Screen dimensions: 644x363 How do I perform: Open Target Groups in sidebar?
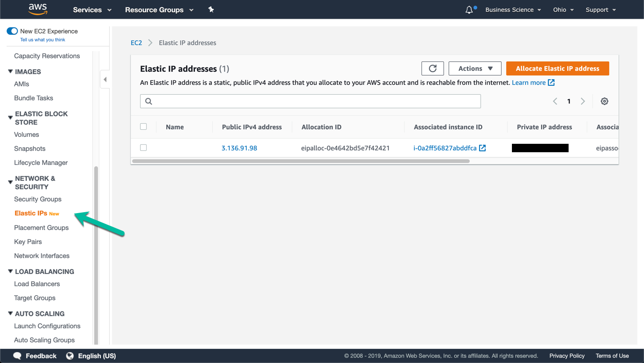(35, 298)
